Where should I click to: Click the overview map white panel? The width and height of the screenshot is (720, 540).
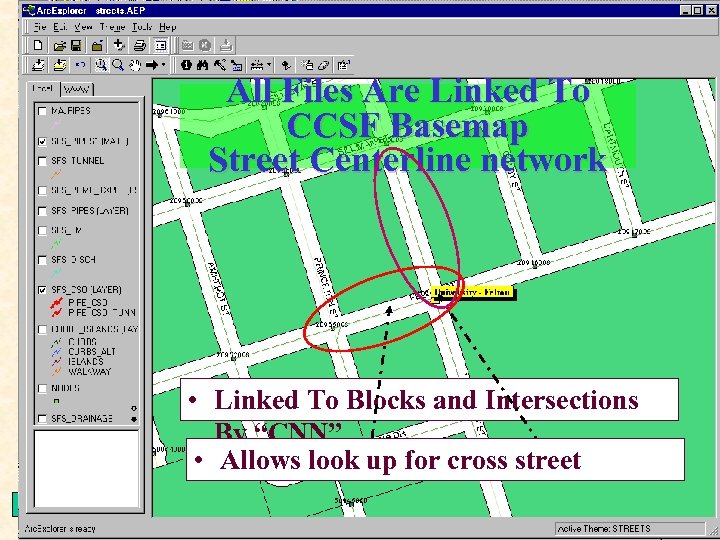pyautogui.click(x=86, y=469)
